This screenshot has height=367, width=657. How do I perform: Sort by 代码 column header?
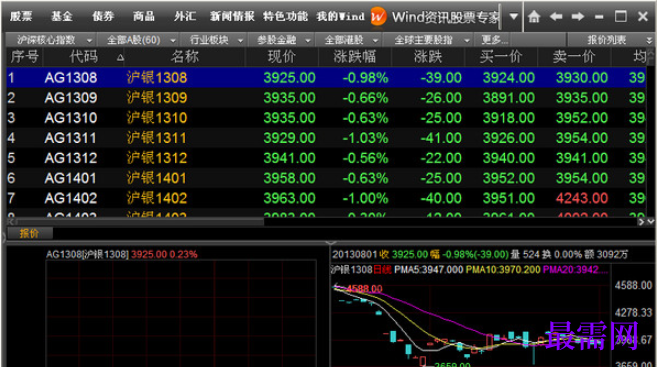click(x=84, y=57)
